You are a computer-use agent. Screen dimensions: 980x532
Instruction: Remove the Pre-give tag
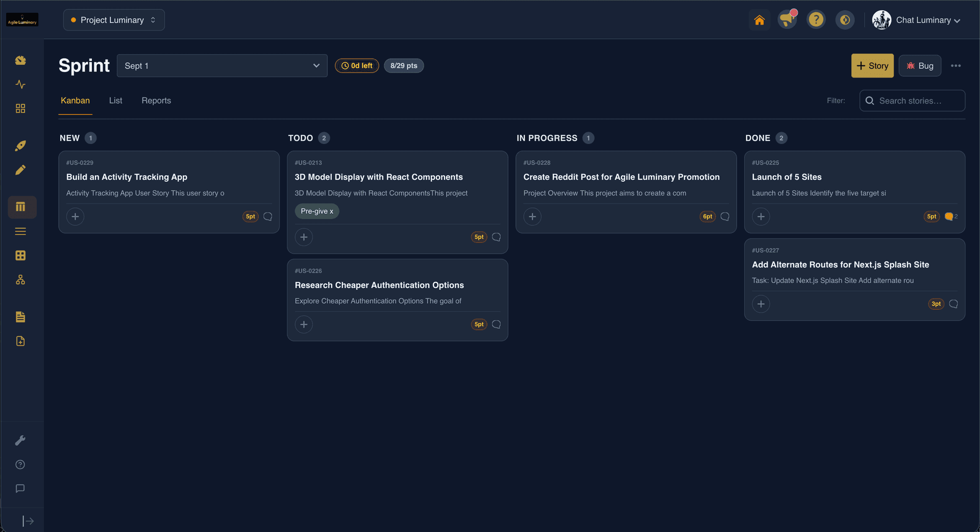click(x=331, y=211)
